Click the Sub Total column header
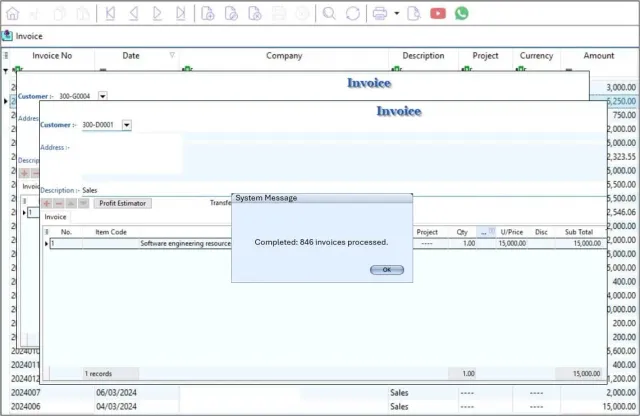The height and width of the screenshot is (416, 640). tap(578, 232)
